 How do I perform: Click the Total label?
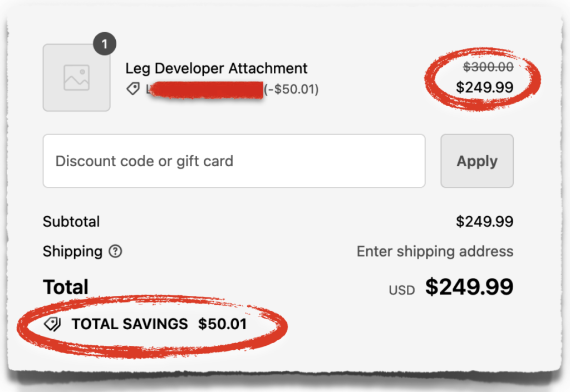65,287
